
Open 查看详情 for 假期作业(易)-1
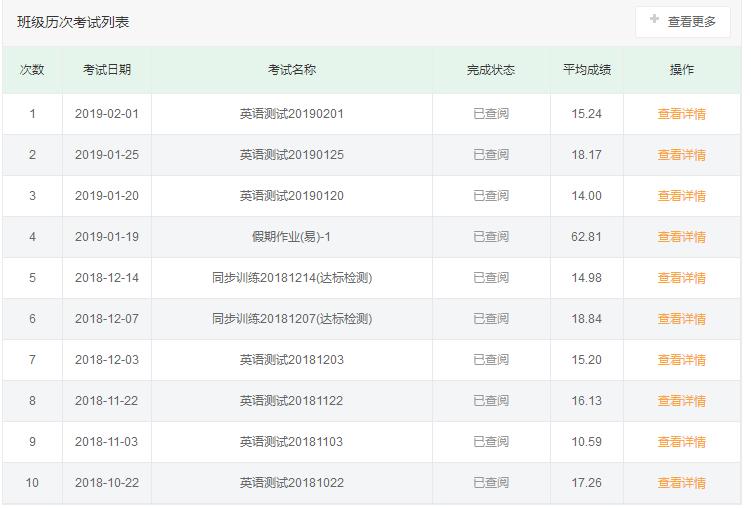click(x=682, y=237)
